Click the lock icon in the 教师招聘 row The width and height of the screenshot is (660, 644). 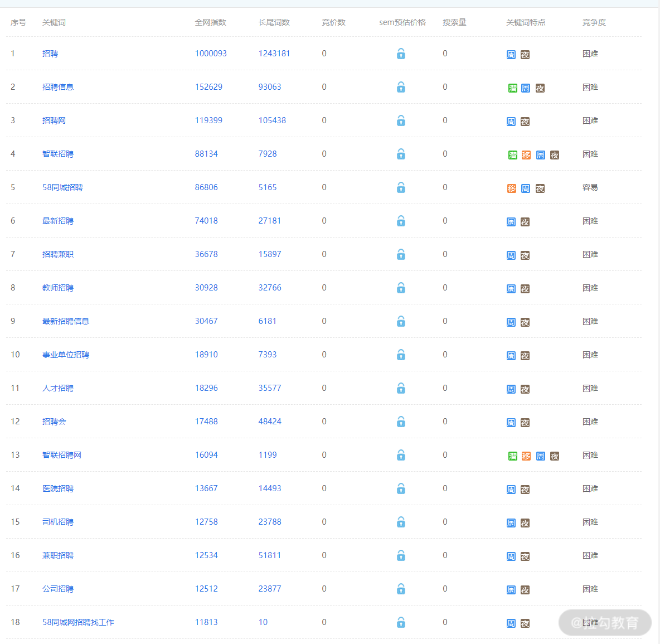(401, 288)
